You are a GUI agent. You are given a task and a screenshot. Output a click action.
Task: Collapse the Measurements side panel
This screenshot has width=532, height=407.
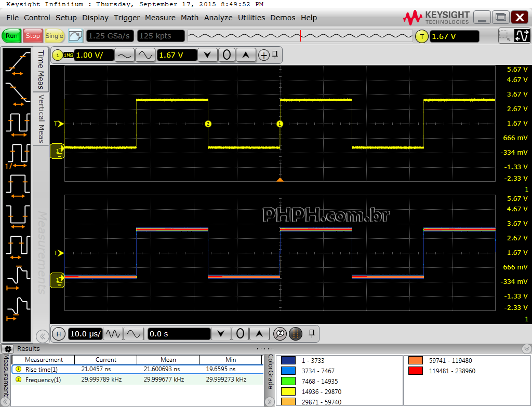pyautogui.click(x=42, y=336)
